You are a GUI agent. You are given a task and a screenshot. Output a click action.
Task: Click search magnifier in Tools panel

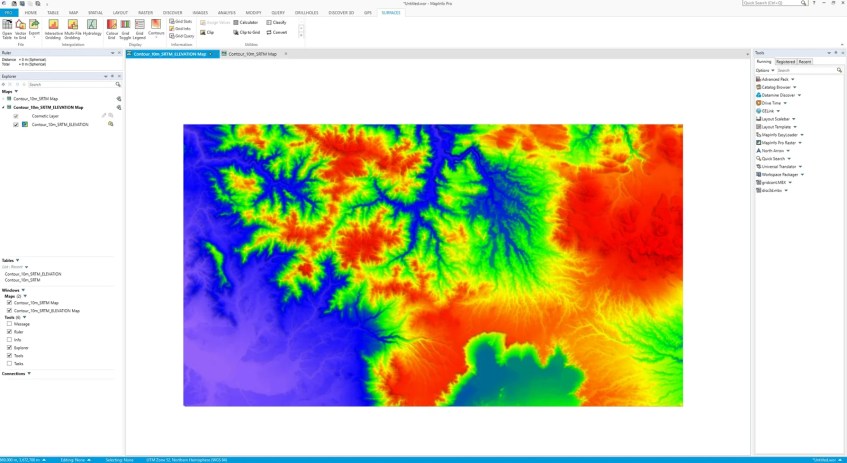click(839, 70)
